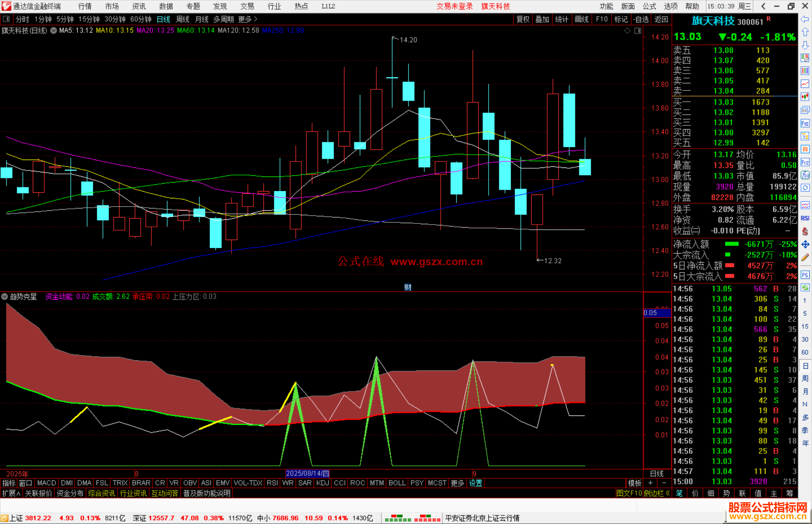The height and width of the screenshot is (524, 812).
Task: Open the 公式 menu
Action: (649, 6)
